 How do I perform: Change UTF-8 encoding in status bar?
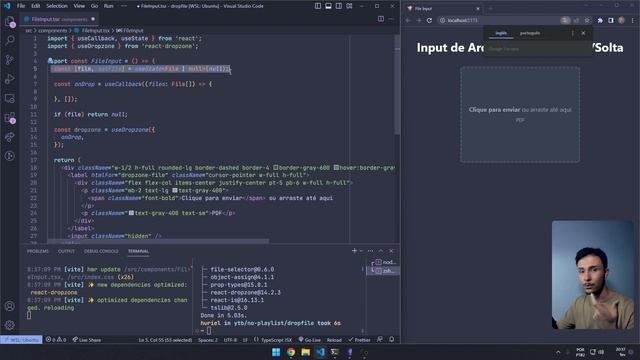230,340
